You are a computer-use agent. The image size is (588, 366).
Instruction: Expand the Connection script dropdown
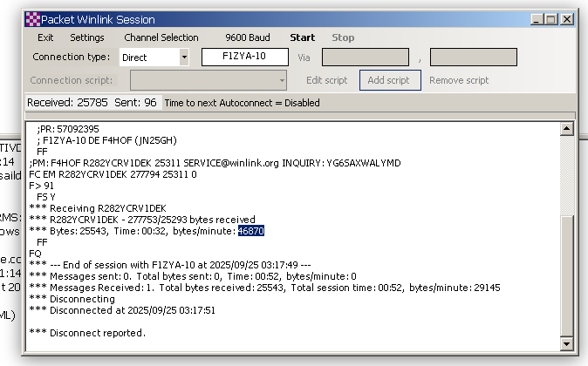(282, 80)
